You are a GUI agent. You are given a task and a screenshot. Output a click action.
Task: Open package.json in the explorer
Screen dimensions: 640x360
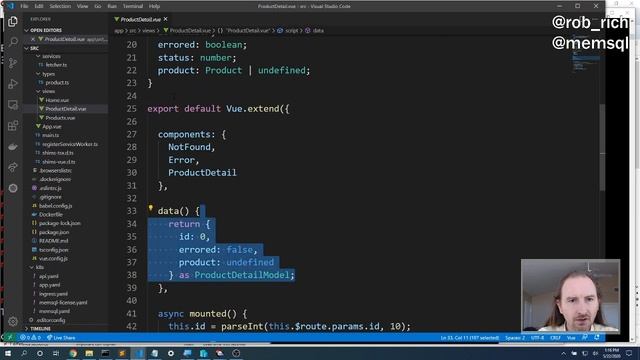point(54,232)
